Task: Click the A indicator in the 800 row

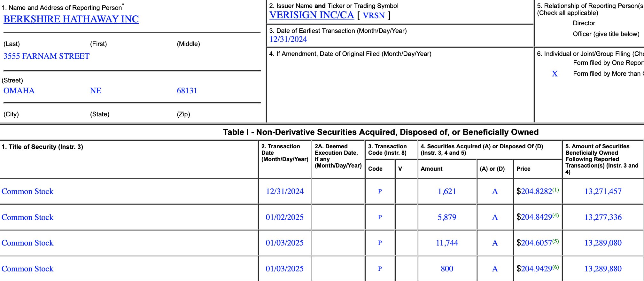Action: point(495,269)
